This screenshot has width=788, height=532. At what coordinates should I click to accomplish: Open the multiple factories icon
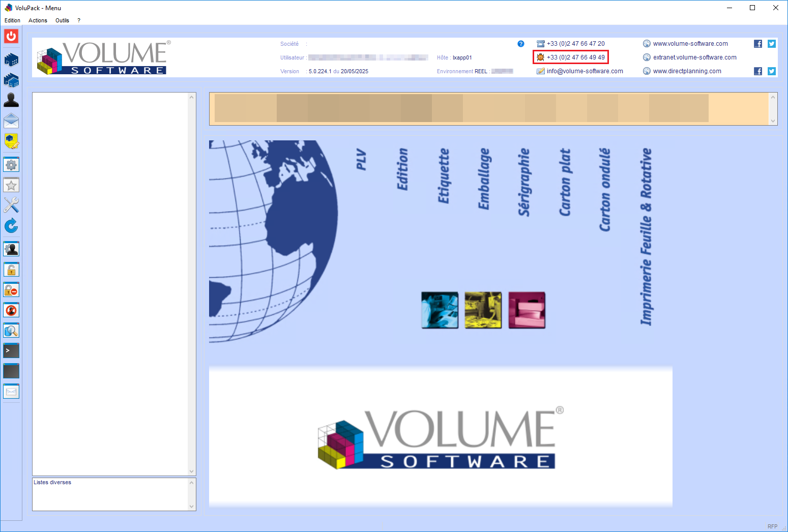(11, 80)
